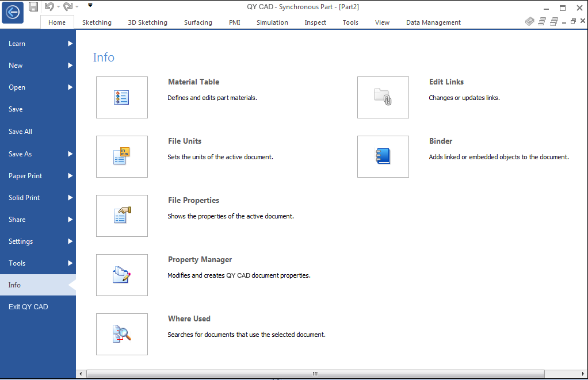Click the Where Used search icon

(x=122, y=335)
